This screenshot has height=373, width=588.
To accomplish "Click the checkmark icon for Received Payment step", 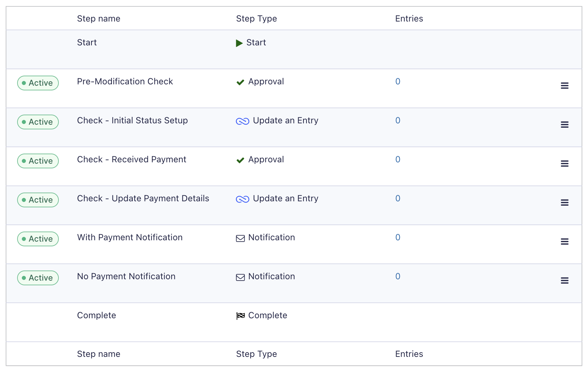I will [240, 160].
